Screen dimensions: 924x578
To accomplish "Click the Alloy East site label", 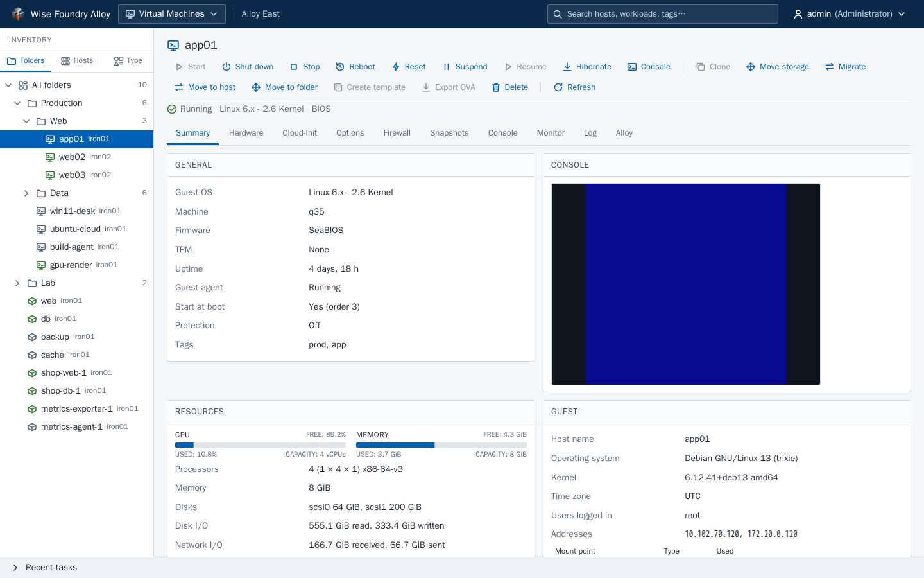I will 261,14.
